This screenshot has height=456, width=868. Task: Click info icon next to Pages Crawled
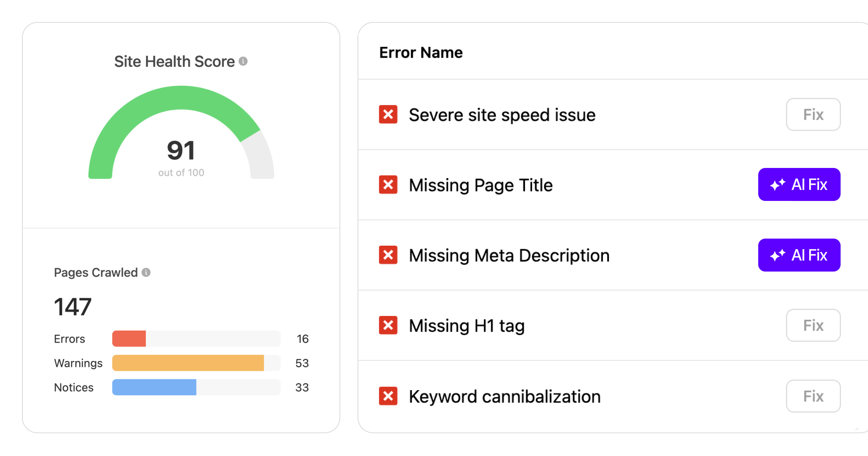coord(146,272)
